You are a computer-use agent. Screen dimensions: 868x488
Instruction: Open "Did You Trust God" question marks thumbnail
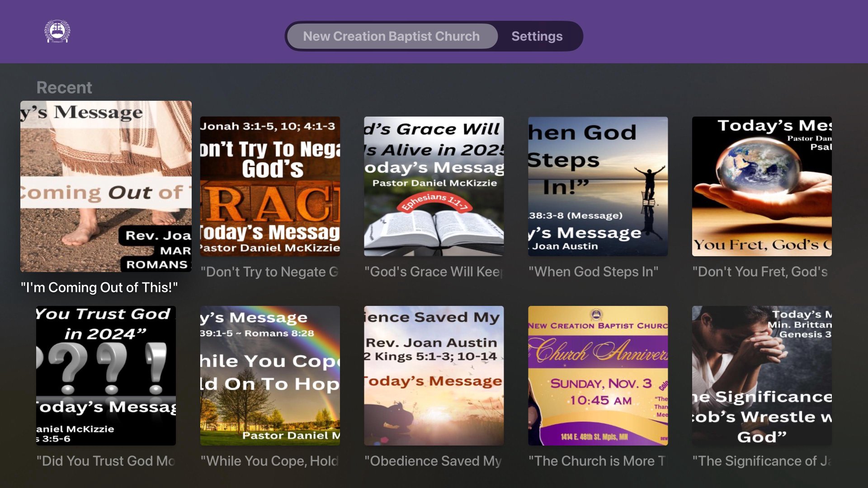tap(106, 375)
